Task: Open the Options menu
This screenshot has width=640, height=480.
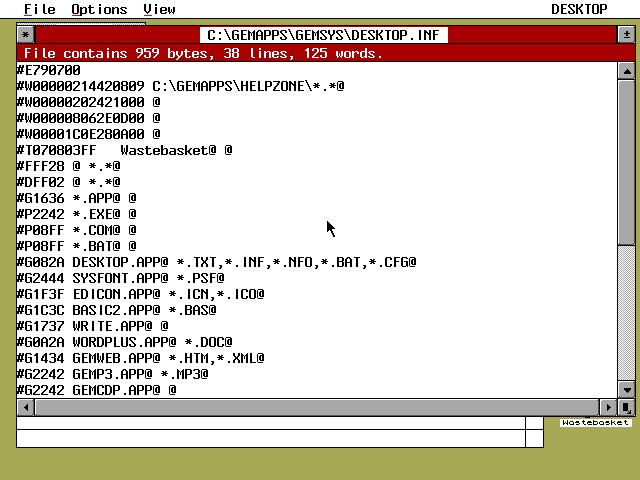Action: pos(99,9)
